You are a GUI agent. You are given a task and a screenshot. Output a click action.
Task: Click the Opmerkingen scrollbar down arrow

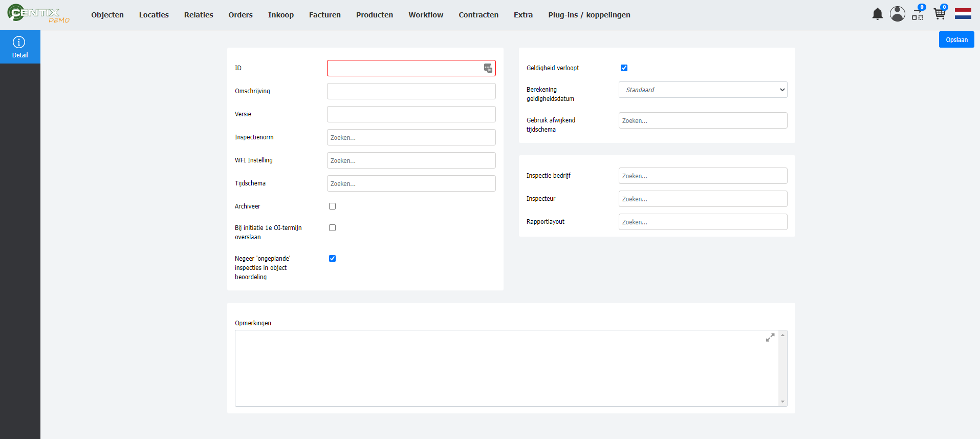[782, 402]
